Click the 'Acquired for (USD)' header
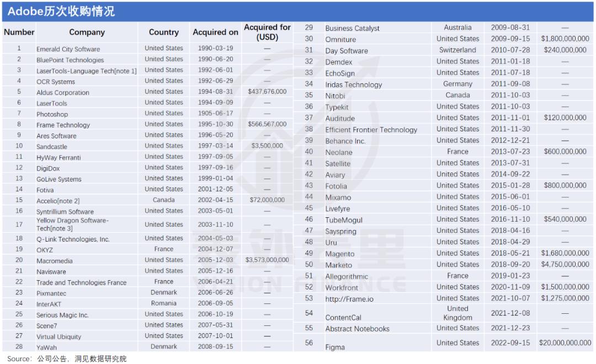This screenshot has height=364, width=596. coord(267,33)
